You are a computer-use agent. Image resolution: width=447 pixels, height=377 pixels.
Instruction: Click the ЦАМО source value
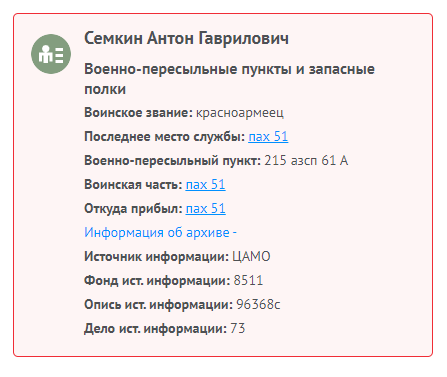point(251,257)
